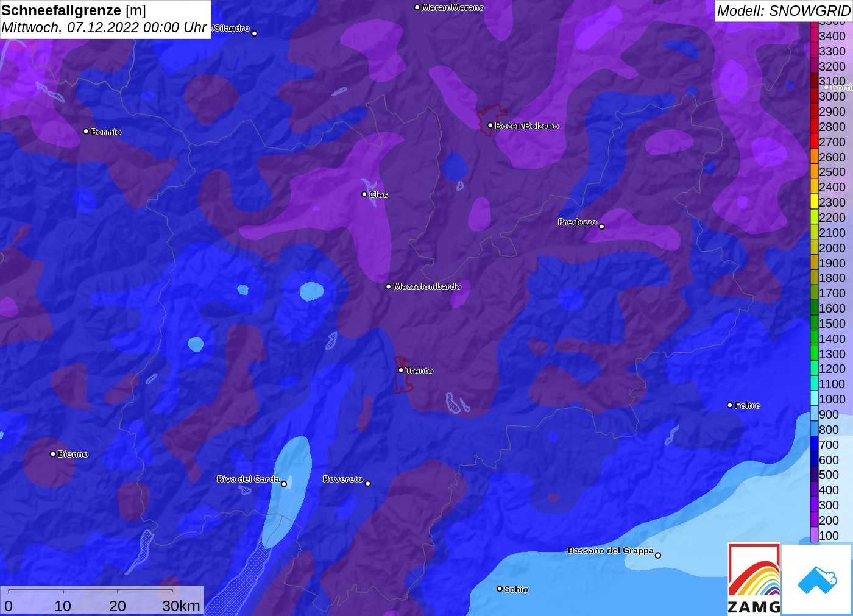The width and height of the screenshot is (853, 616).
Task: Click the 500 legend value
Action: click(829, 475)
